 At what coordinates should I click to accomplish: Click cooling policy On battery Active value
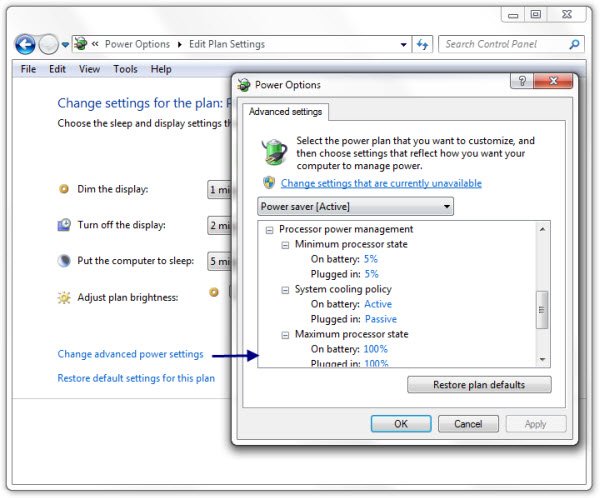(x=378, y=304)
